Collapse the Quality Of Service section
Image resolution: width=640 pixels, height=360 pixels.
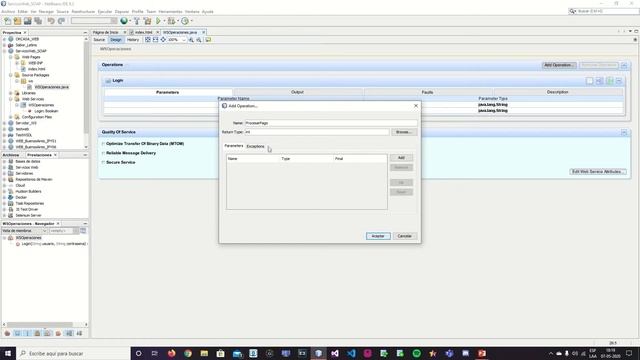click(x=624, y=132)
